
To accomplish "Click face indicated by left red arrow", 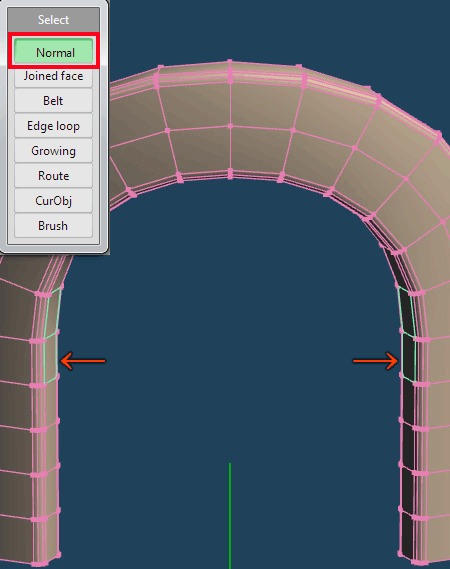I will [50, 358].
